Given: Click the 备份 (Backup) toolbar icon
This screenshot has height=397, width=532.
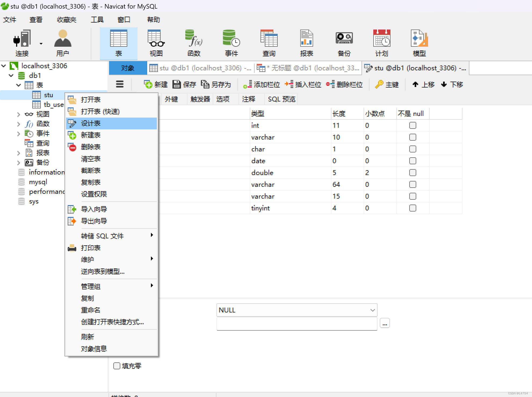Looking at the screenshot, I should (x=344, y=43).
